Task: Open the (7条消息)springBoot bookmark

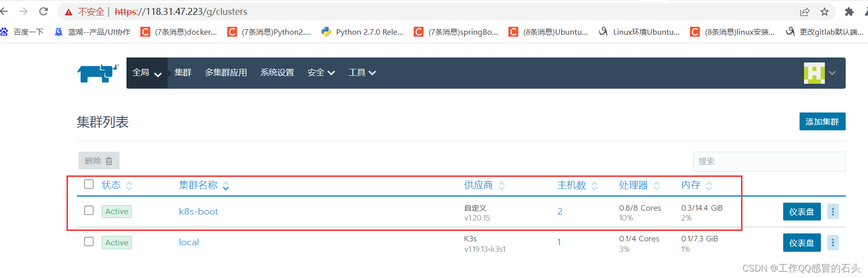Action: coord(456,32)
